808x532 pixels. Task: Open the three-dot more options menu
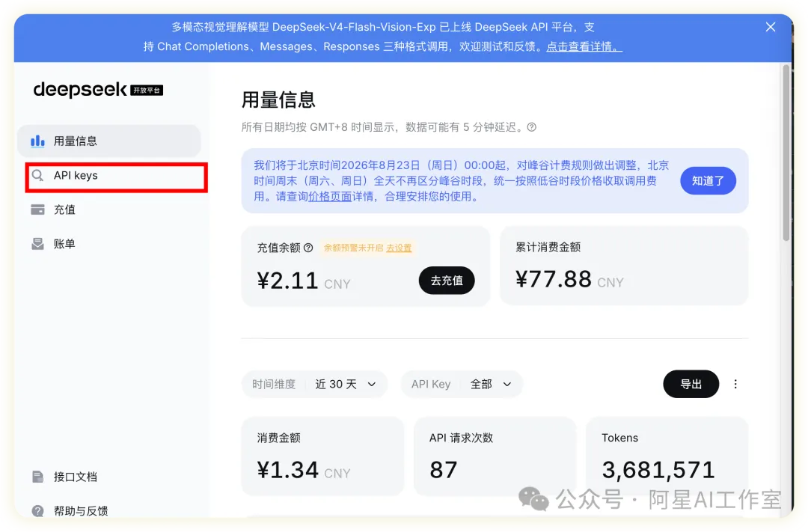point(735,384)
